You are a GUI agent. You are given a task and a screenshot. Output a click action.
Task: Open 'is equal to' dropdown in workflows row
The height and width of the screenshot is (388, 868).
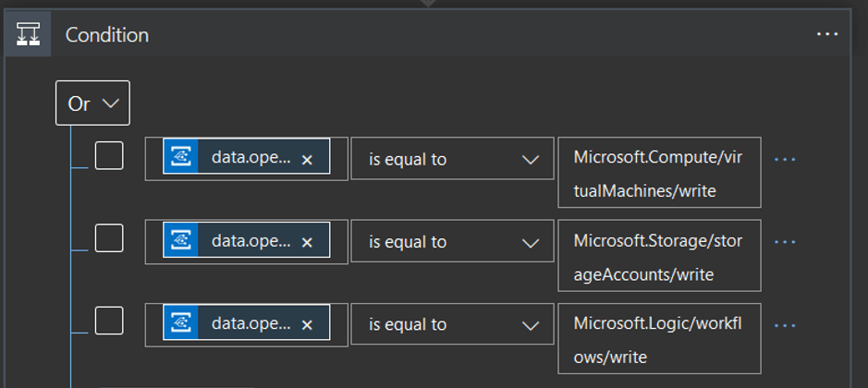[x=452, y=323]
